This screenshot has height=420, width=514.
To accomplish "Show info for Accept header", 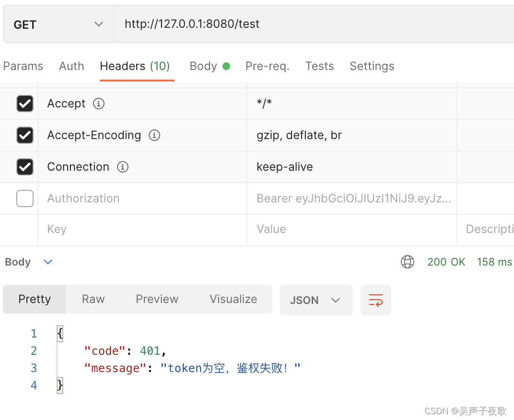I will point(99,104).
